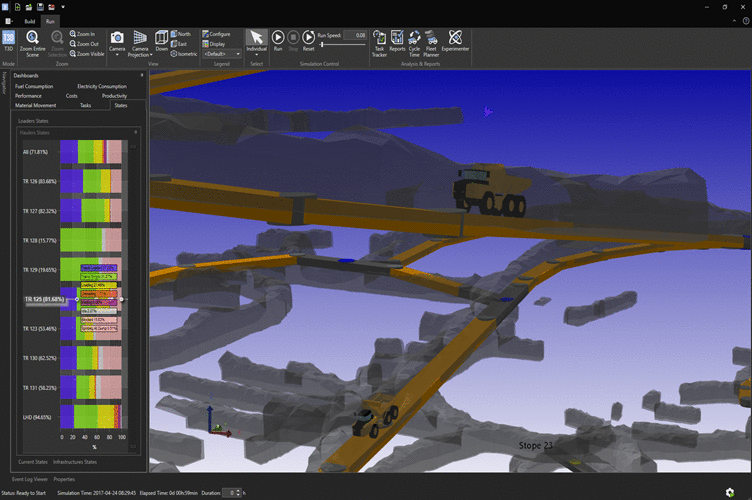Open the Camera dropdown

coord(117,43)
